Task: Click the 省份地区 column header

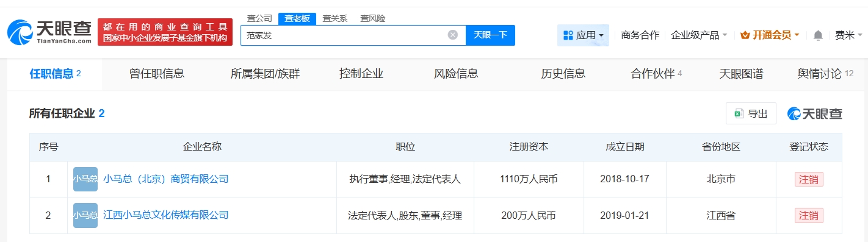Action: [721, 147]
